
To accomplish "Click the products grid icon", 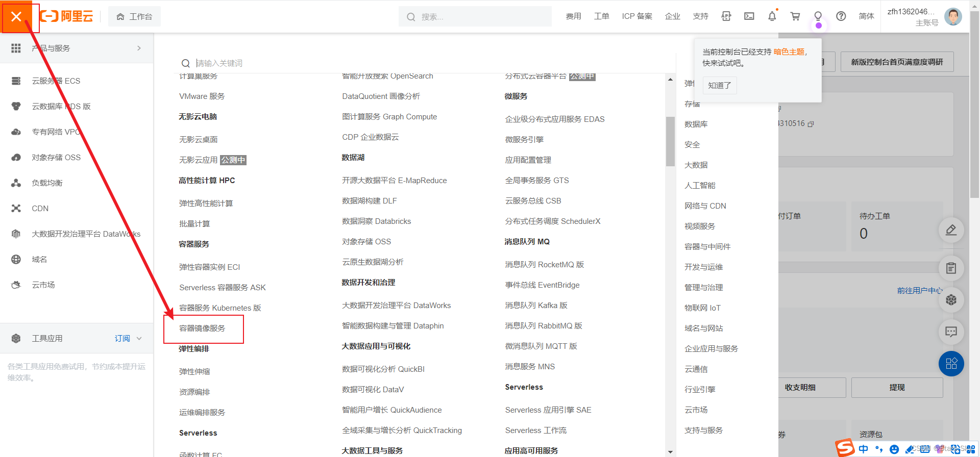I will (16, 48).
